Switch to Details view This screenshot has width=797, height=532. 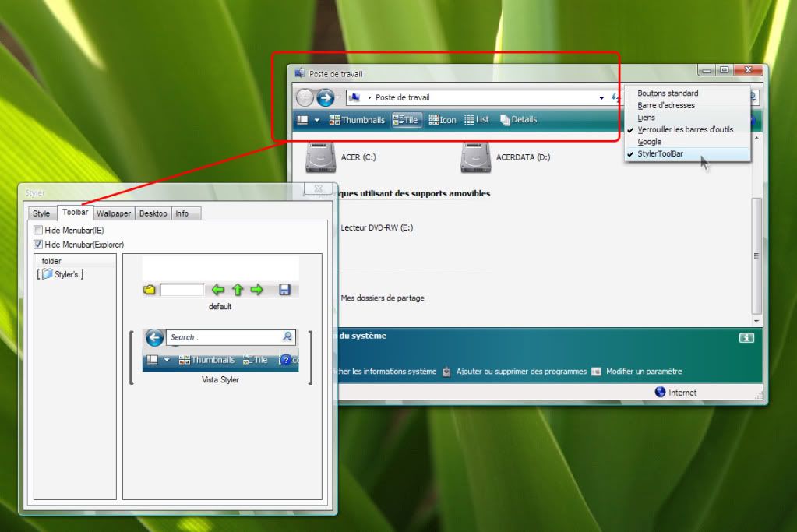[x=518, y=120]
